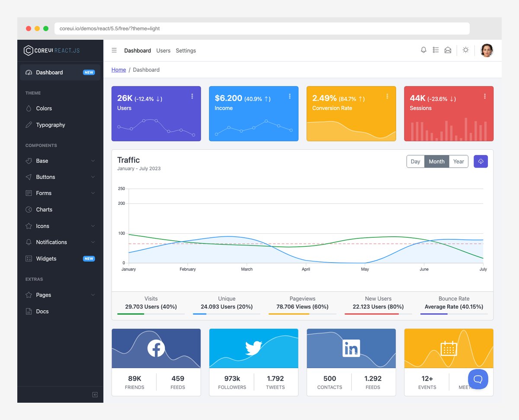519x420 pixels.
Task: Download the Traffic chart data
Action: (x=481, y=161)
